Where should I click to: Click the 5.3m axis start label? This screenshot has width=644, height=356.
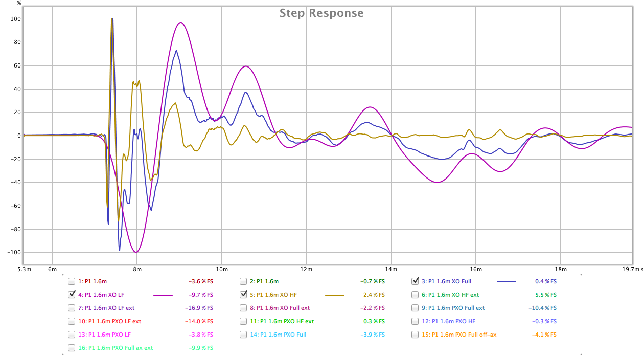[24, 269]
